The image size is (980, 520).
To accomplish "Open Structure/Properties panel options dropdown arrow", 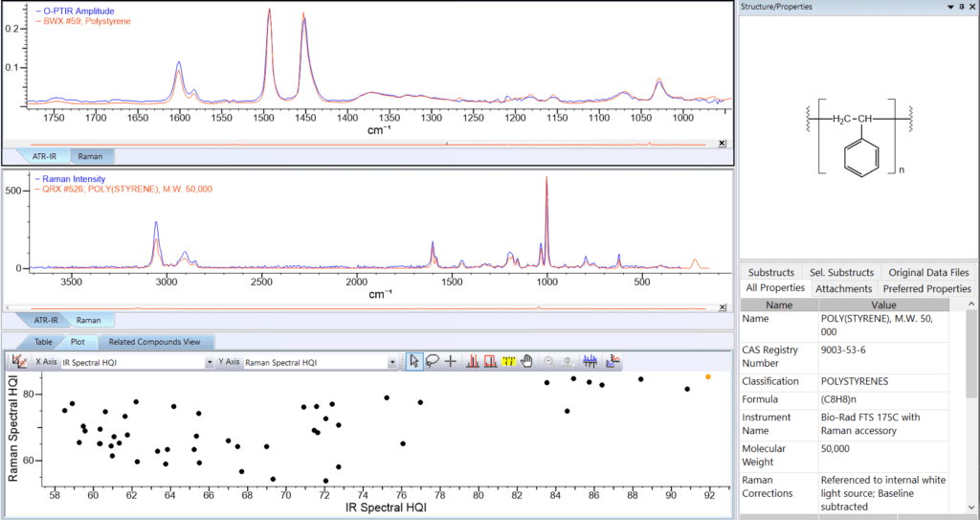I will click(x=950, y=7).
